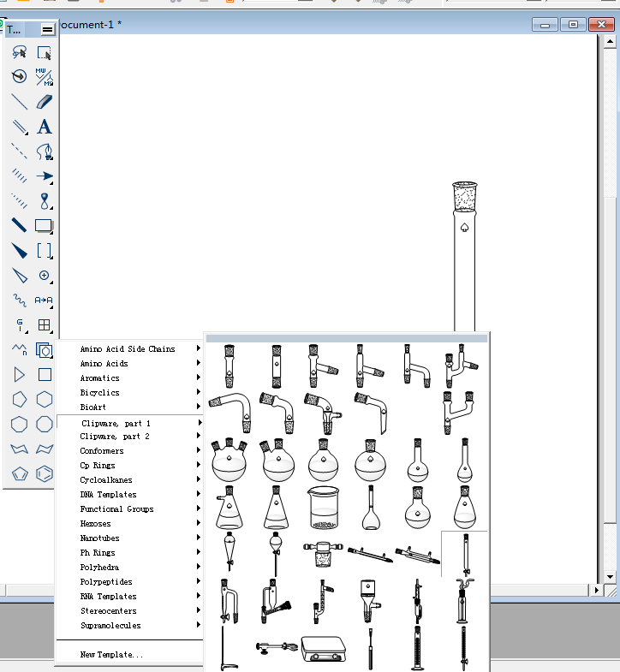Select the Orbital tool

[x=45, y=200]
